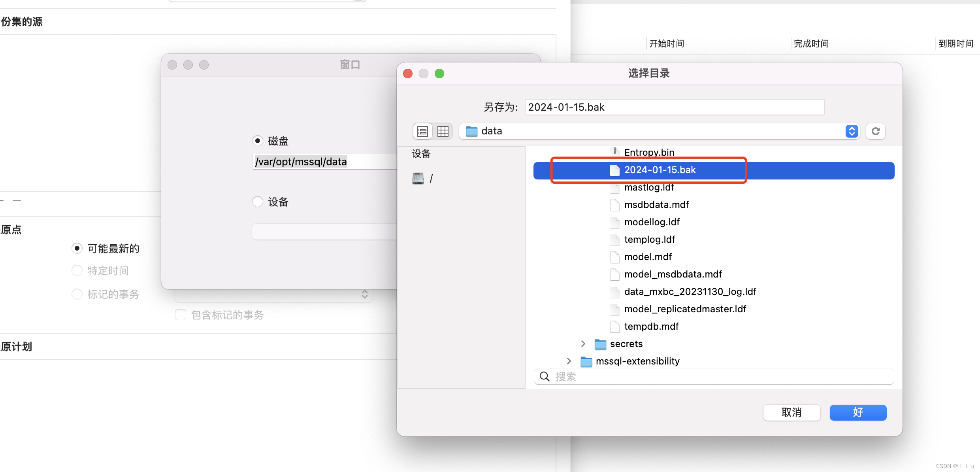Expand the mssql-extensibility folder
Viewport: 980px width, 472px height.
(569, 361)
